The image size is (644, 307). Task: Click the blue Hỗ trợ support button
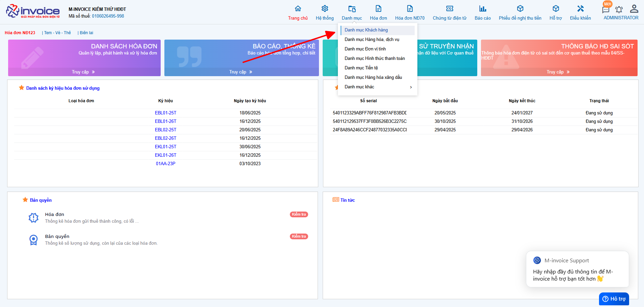click(614, 299)
